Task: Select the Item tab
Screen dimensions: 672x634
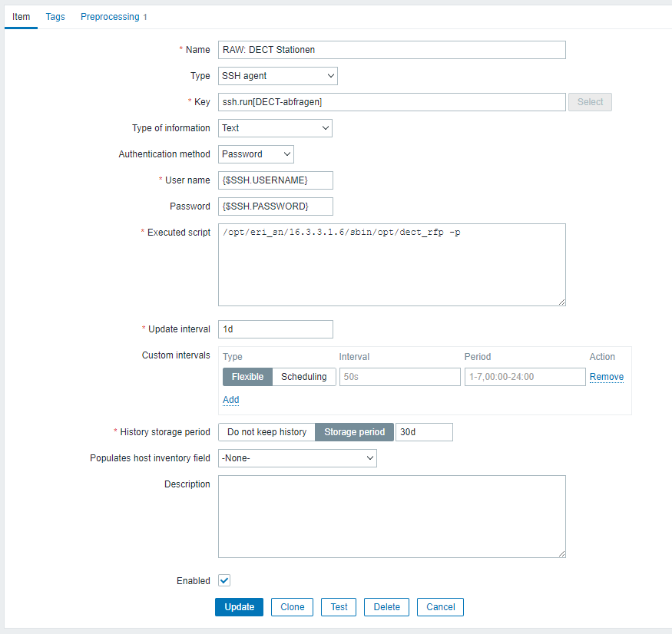Action: (21, 17)
